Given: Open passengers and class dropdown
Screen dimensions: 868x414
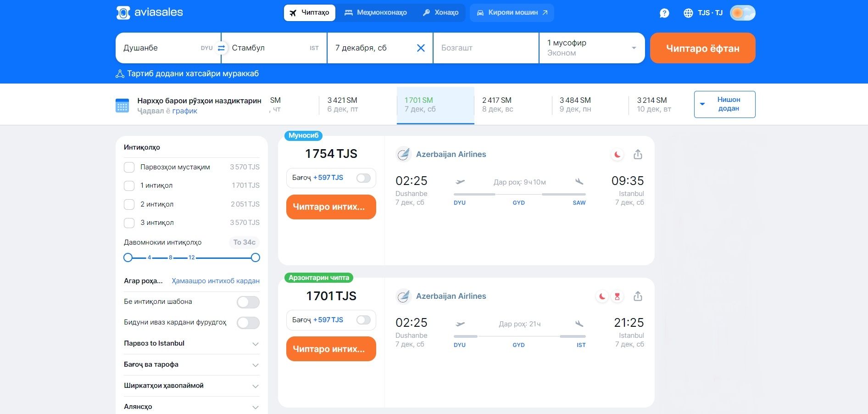Looking at the screenshot, I should 592,48.
